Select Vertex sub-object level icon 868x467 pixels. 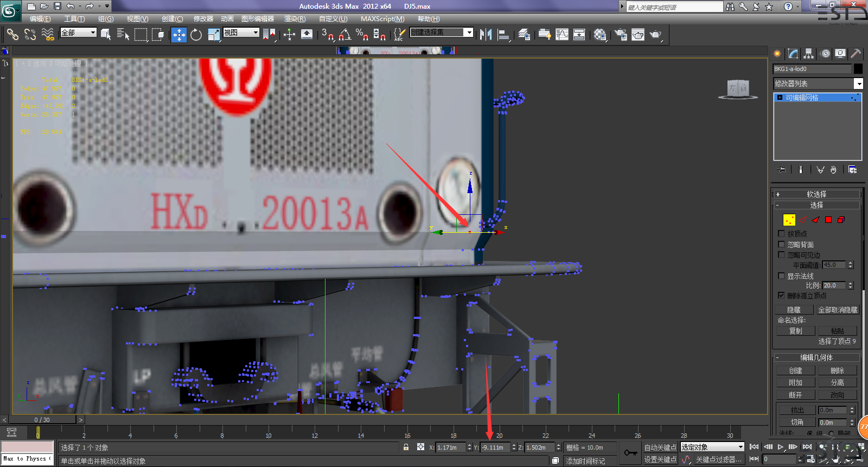[789, 220]
